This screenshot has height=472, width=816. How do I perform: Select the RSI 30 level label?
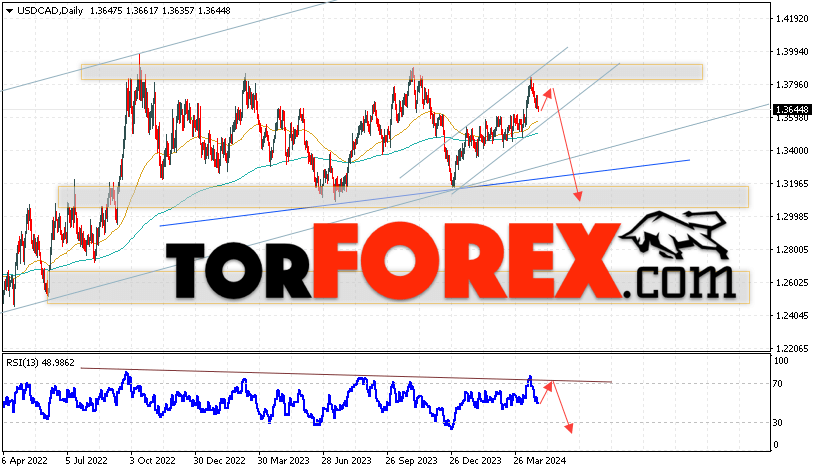(777, 423)
